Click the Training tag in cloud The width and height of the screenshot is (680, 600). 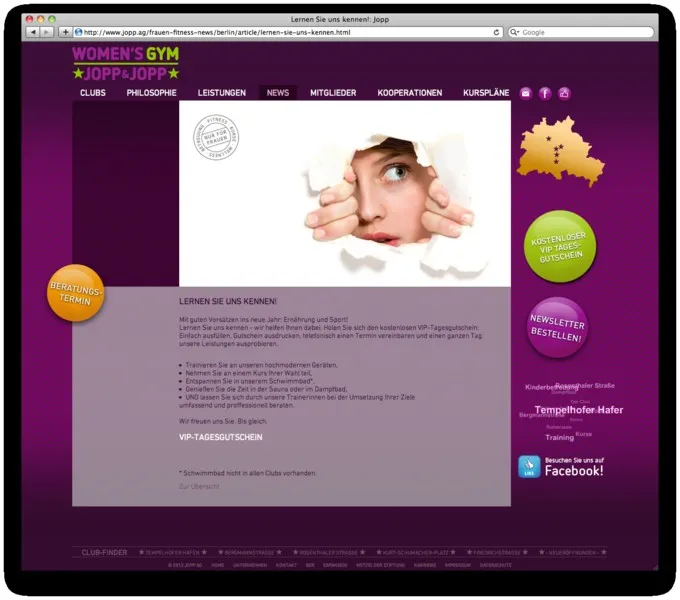(x=559, y=437)
